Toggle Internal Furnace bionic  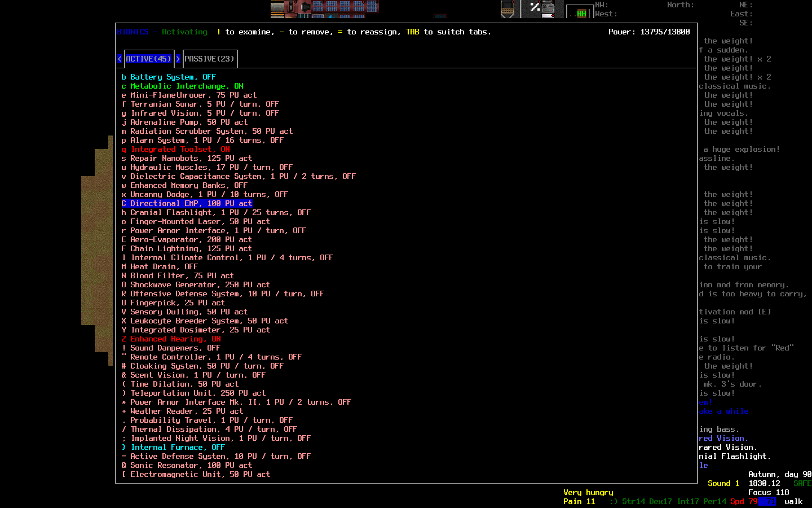(173, 447)
